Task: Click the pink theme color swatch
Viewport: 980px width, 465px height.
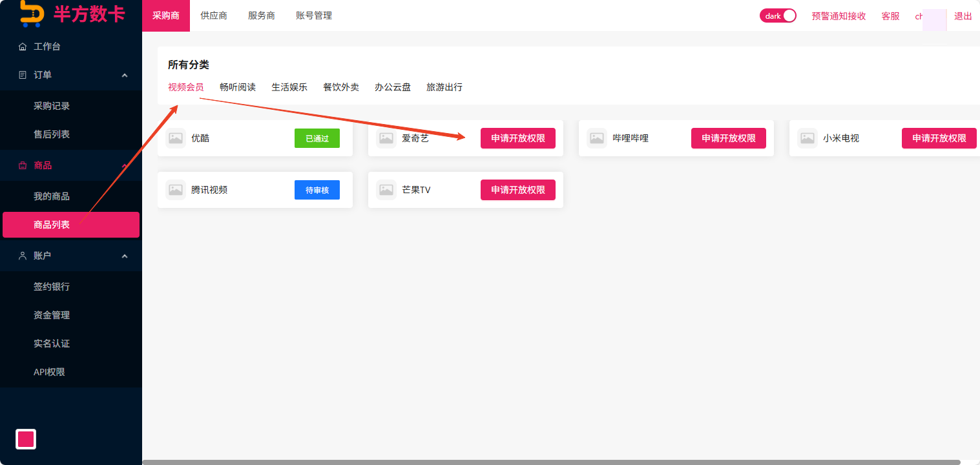Action: coord(26,439)
